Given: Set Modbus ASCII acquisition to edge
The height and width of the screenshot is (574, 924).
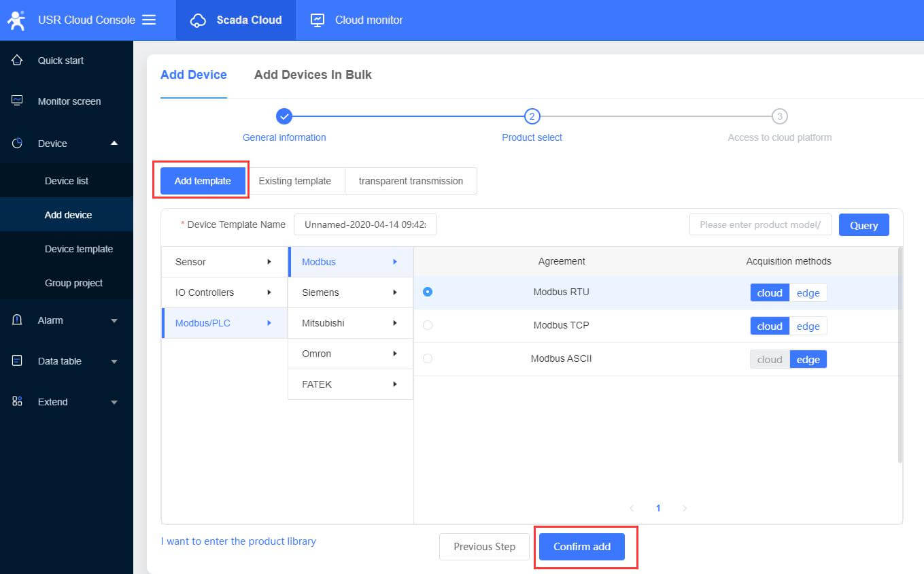Looking at the screenshot, I should (x=808, y=359).
